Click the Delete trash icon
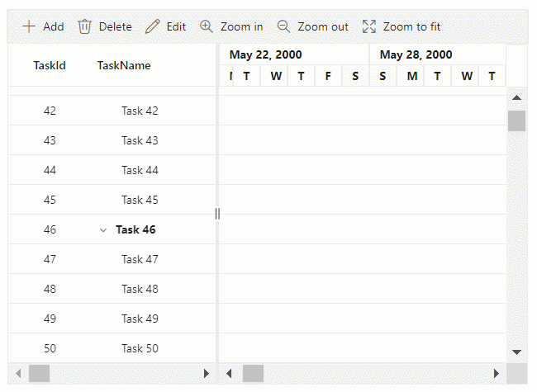Image resolution: width=537 pixels, height=392 pixels. 84,26
